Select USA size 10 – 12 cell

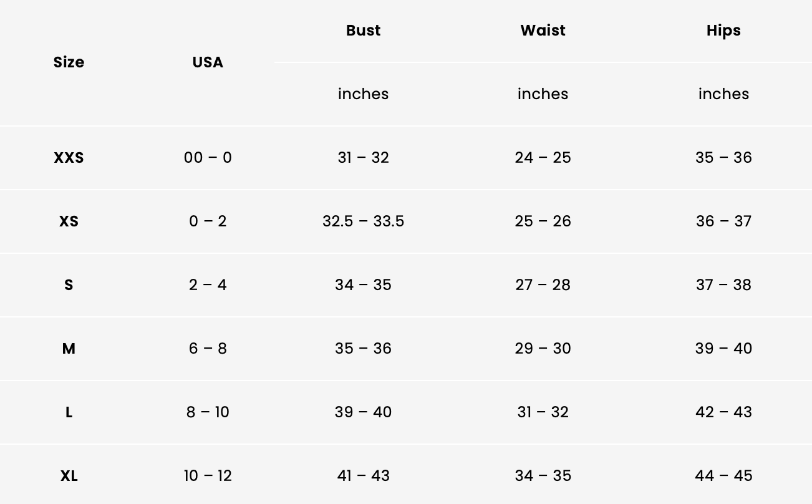(x=208, y=476)
